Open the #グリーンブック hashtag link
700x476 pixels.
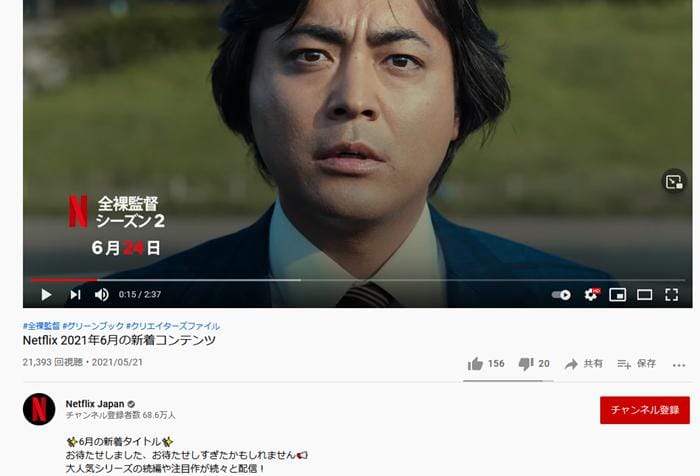click(x=93, y=326)
